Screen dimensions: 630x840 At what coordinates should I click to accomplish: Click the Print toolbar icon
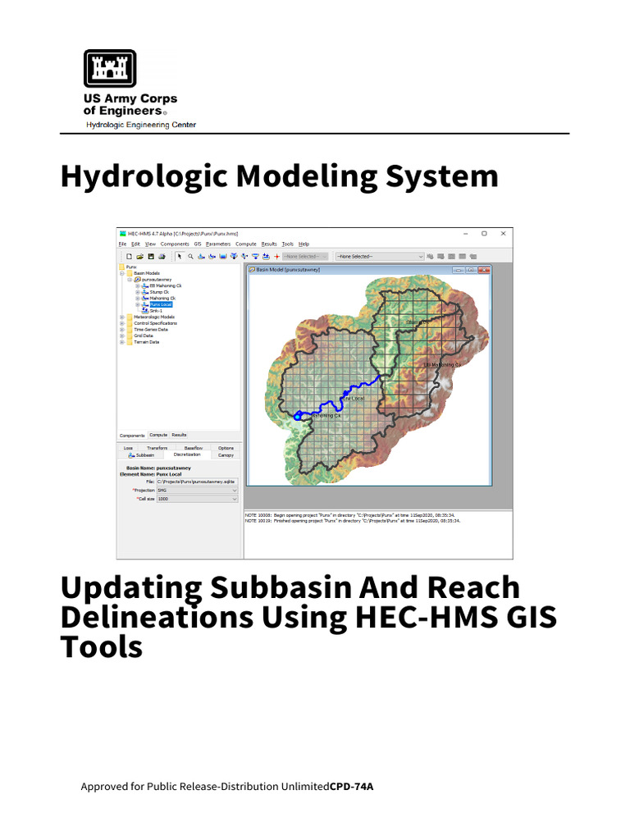point(162,257)
